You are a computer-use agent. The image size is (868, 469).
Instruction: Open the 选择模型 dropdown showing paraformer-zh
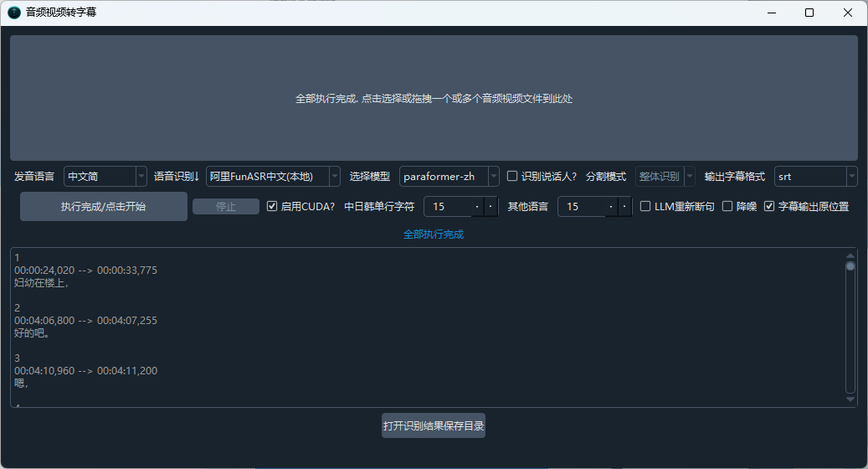pos(449,176)
